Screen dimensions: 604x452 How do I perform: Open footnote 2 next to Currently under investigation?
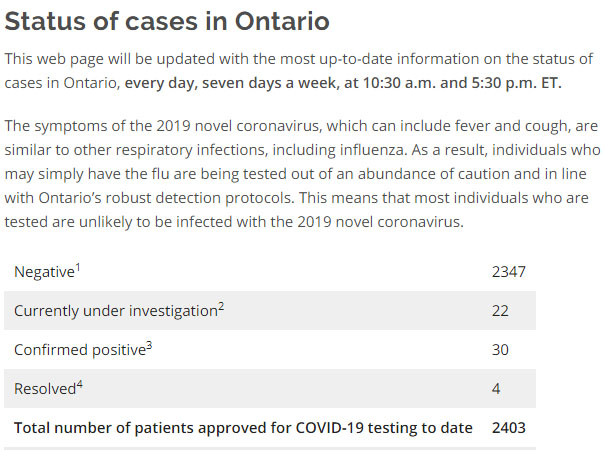[x=220, y=306]
